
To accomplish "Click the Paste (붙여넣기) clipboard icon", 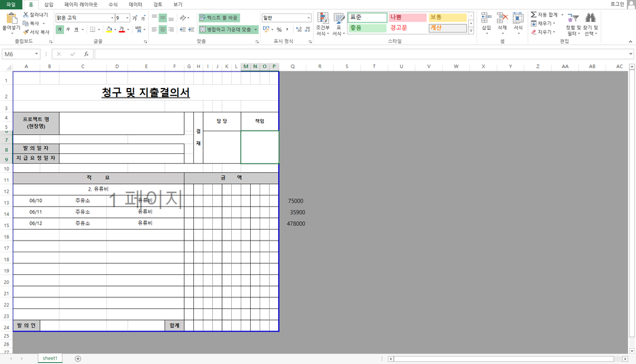I will pyautogui.click(x=11, y=18).
